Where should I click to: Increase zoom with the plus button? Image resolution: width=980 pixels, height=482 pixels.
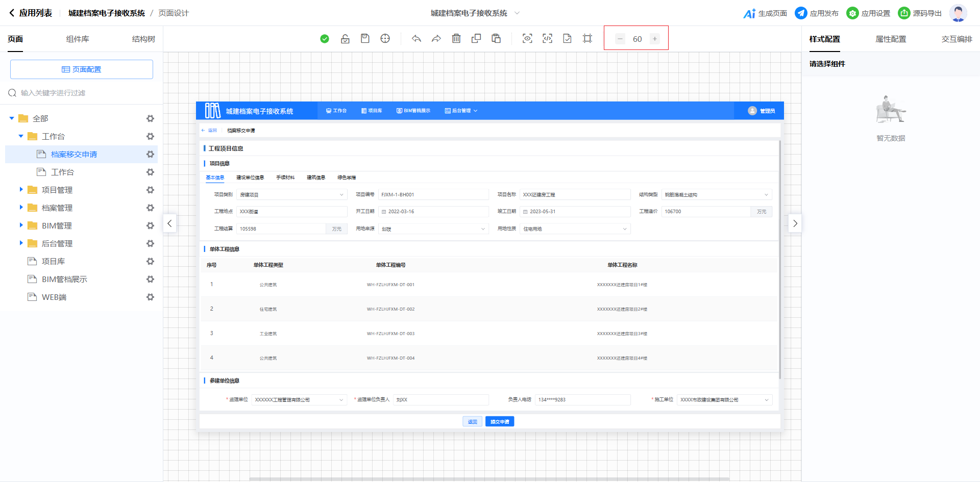tap(654, 39)
